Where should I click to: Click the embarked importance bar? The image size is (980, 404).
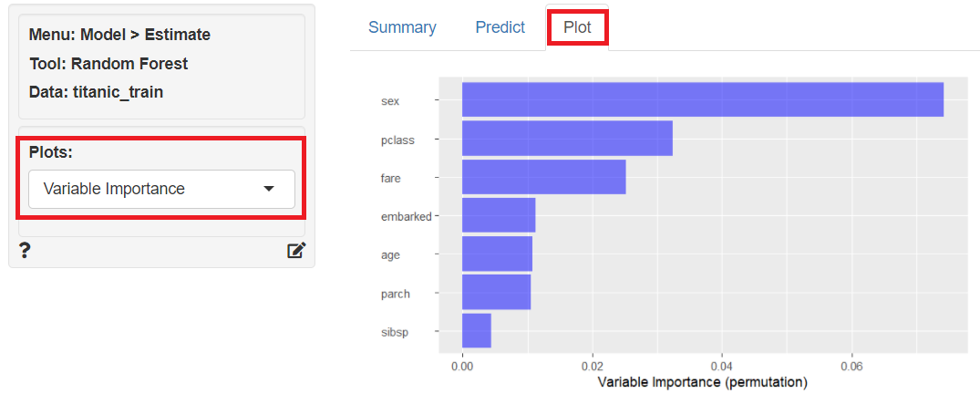pos(499,215)
